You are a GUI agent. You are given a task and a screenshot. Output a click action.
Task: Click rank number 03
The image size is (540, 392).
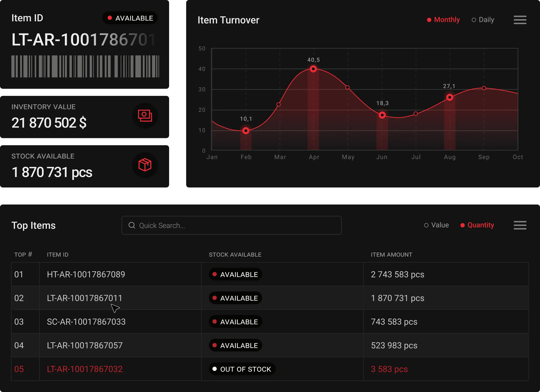tap(19, 322)
